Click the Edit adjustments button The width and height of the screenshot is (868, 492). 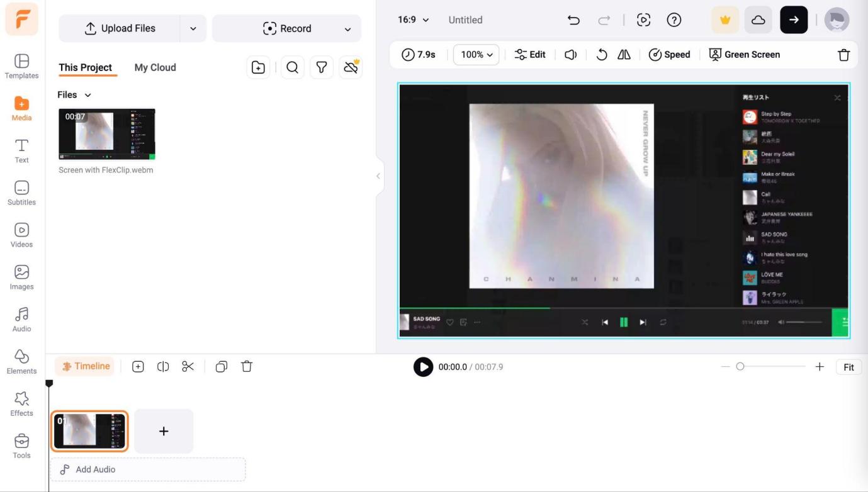point(530,55)
